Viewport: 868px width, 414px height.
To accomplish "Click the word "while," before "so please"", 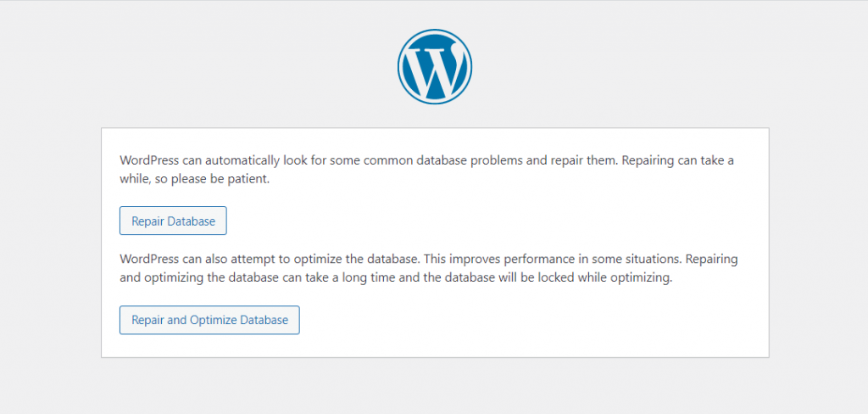I will tap(136, 179).
